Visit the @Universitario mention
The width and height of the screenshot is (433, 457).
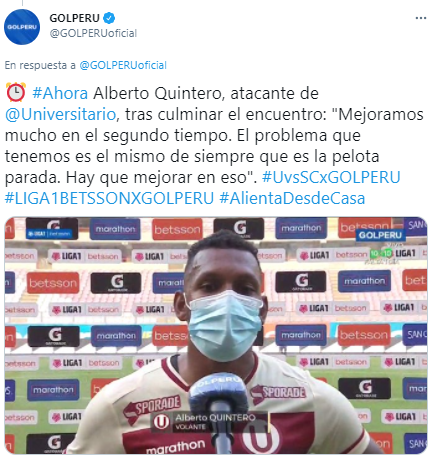60,114
